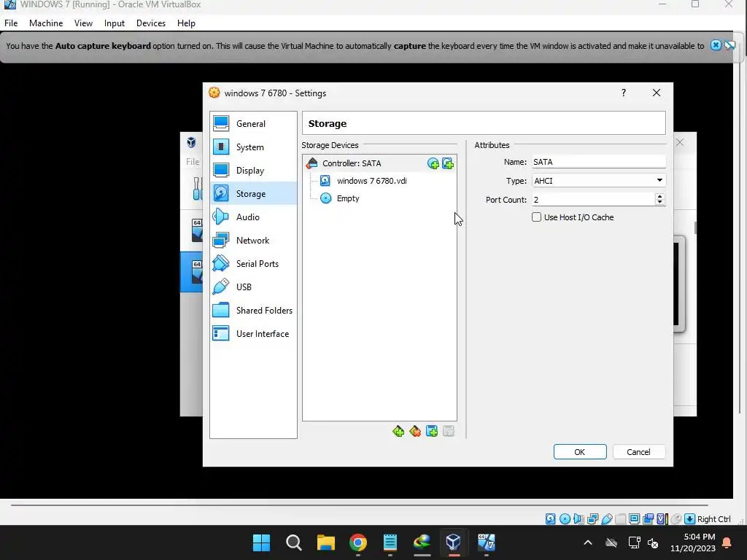Increase the Port Count value
Viewport: 747px width, 560px height.
click(x=659, y=196)
